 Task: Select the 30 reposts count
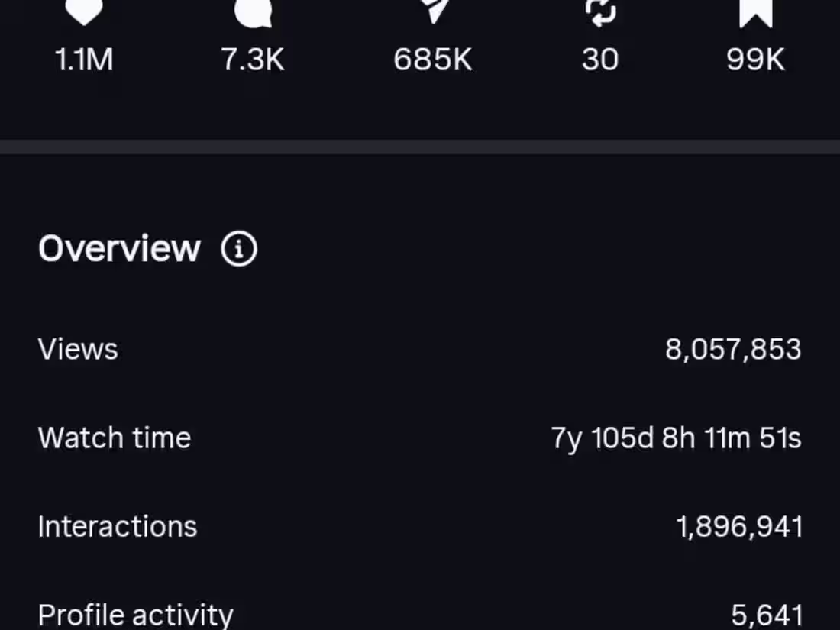pyautogui.click(x=600, y=59)
